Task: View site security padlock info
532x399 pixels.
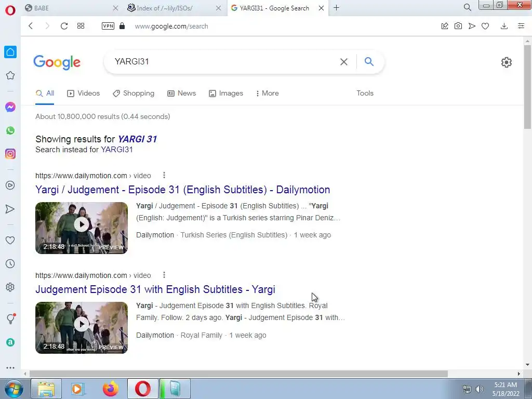Action: pyautogui.click(x=122, y=26)
